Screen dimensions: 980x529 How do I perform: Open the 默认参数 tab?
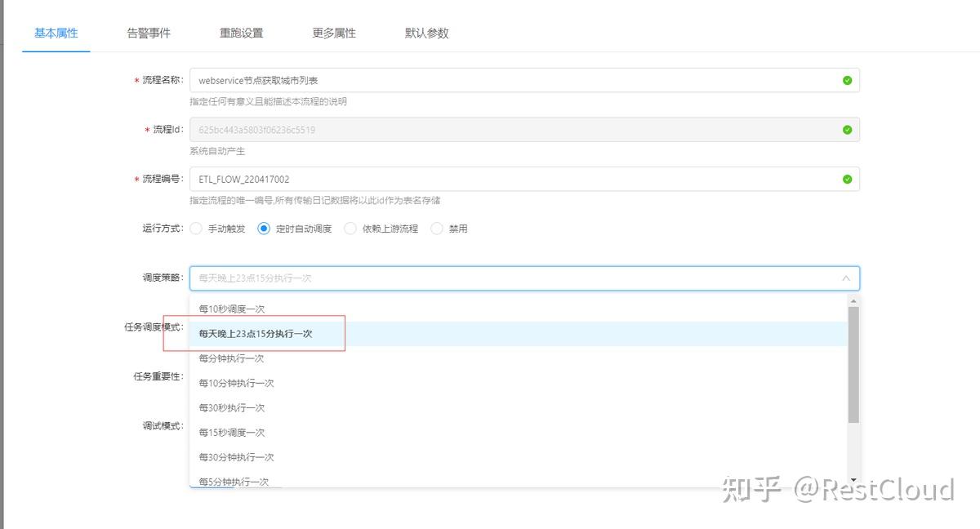tap(426, 33)
